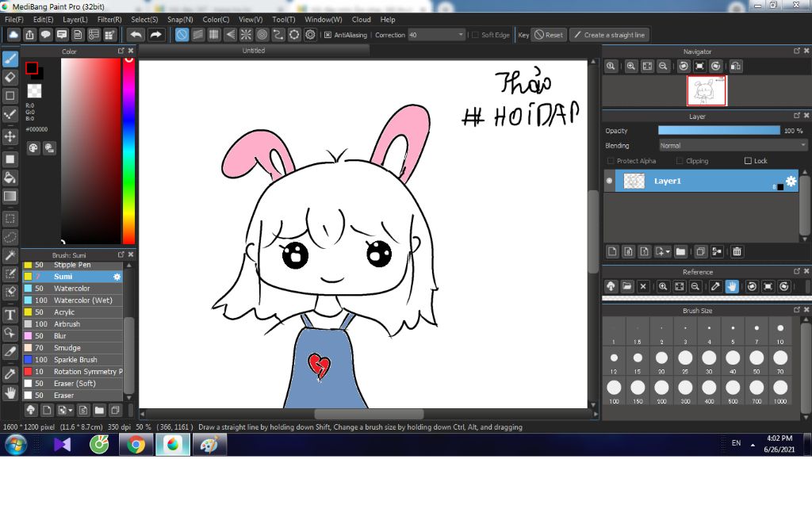This screenshot has height=524, width=812.
Task: Open Layer1 settings gear
Action: click(x=791, y=181)
